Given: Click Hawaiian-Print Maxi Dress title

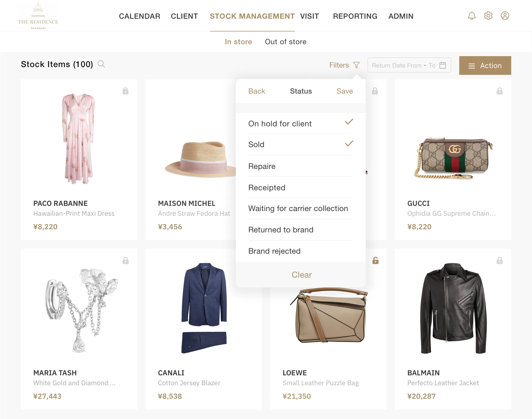Looking at the screenshot, I should pyautogui.click(x=74, y=213).
